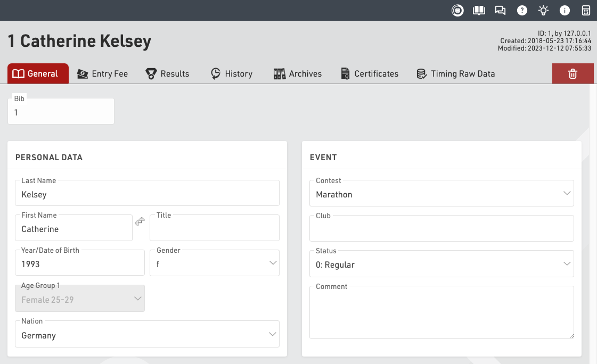Click the lightbulb tips icon

(543, 10)
